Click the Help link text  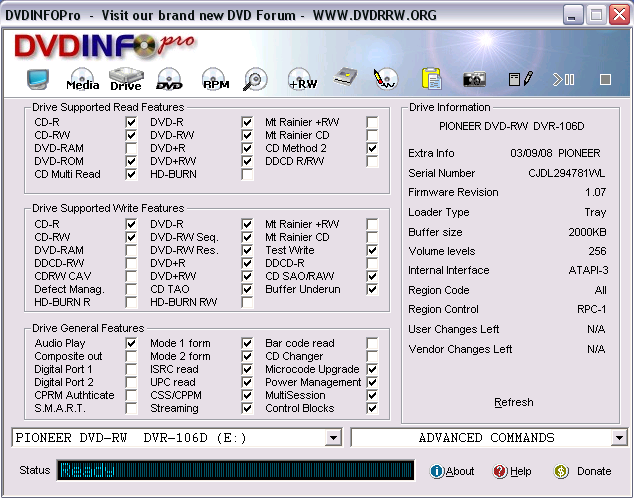(521, 472)
